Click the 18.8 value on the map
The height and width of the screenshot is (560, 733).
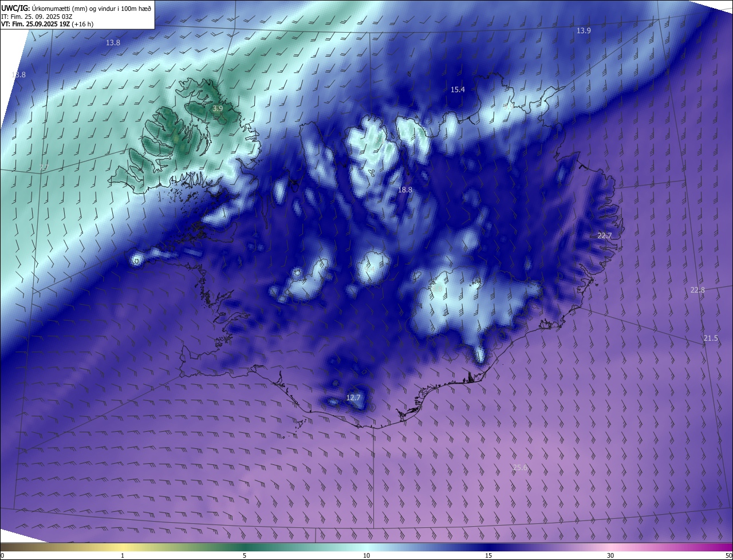tap(405, 190)
